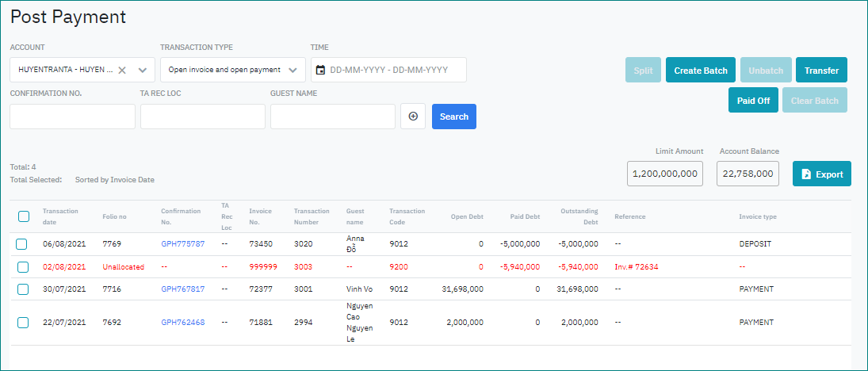Open confirmation link GPH775787

182,244
